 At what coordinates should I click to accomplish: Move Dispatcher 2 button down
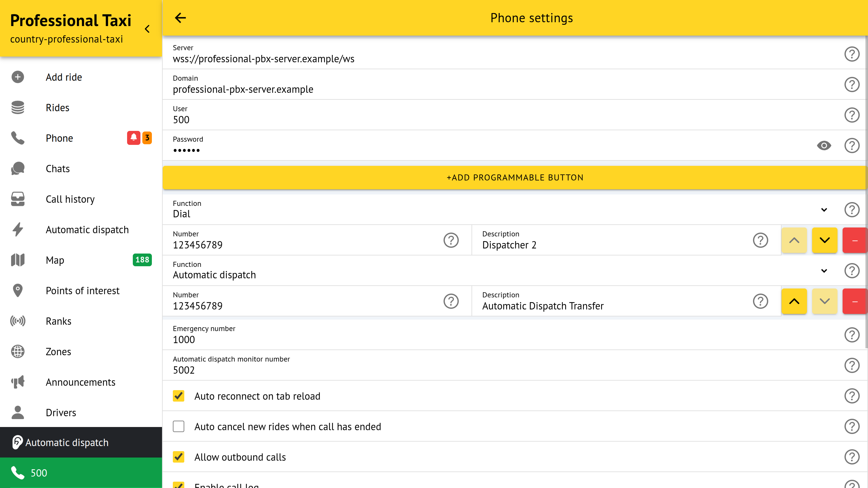pyautogui.click(x=824, y=240)
